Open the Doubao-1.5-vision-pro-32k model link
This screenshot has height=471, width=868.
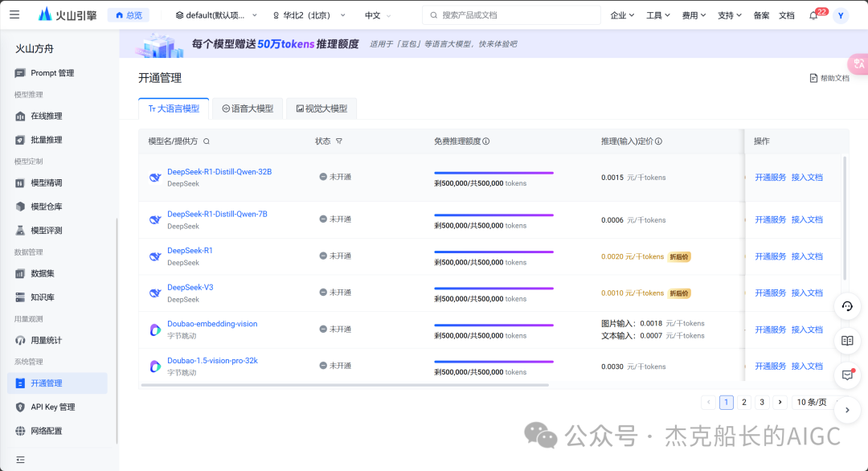point(212,361)
